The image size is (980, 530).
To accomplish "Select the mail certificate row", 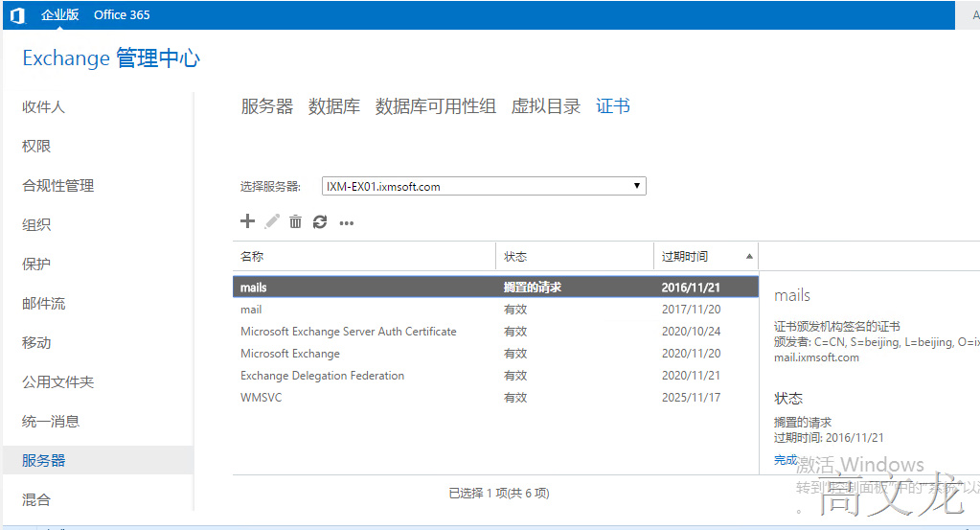I will pos(495,310).
